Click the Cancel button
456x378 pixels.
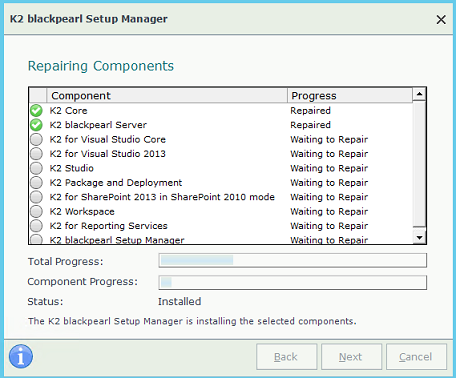416,357
